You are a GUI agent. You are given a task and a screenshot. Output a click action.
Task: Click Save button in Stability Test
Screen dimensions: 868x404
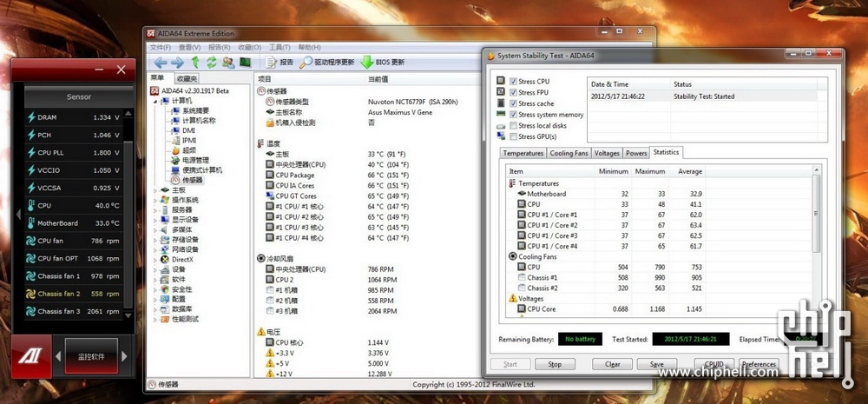[657, 365]
